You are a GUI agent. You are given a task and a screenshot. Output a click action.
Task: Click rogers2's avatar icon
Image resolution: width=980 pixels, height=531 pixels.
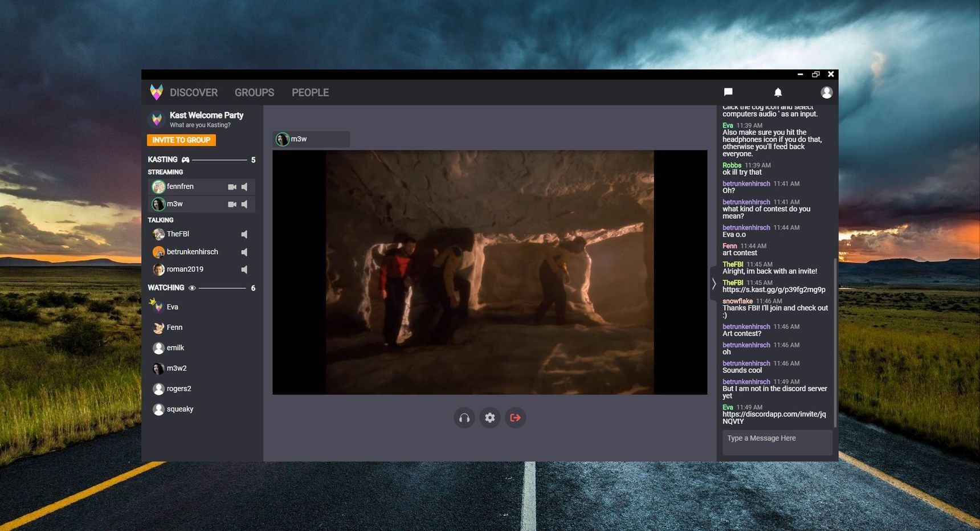tap(158, 389)
